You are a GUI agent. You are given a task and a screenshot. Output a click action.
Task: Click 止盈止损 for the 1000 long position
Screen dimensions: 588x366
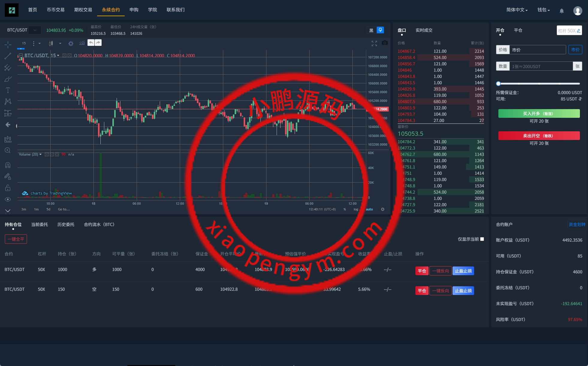click(463, 271)
